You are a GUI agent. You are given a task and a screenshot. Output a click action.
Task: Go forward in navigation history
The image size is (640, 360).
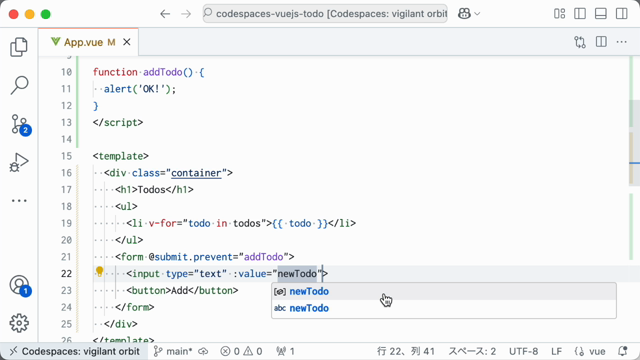click(186, 14)
